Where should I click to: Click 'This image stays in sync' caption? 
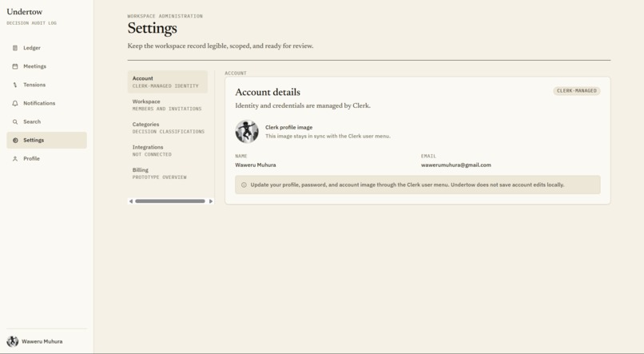(x=328, y=136)
